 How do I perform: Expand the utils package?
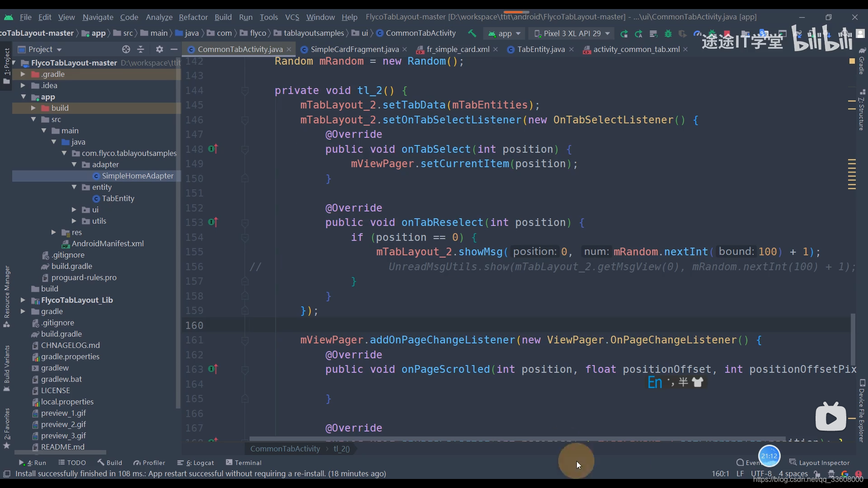(x=74, y=221)
